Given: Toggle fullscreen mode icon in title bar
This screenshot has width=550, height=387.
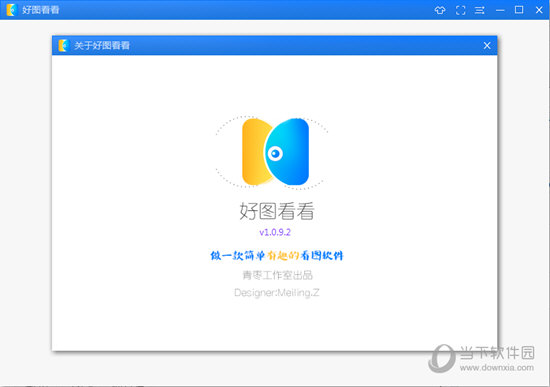Looking at the screenshot, I should click(461, 10).
